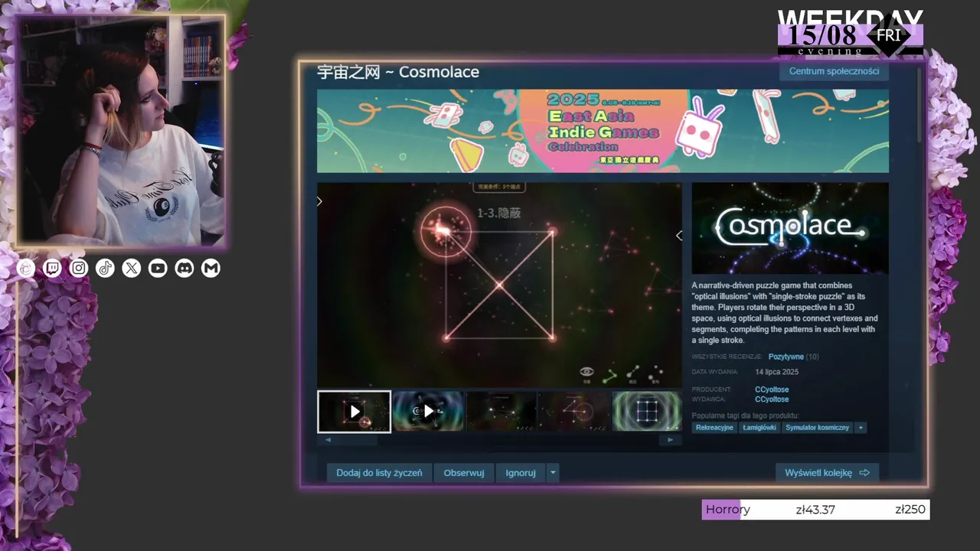Select the fourth screenshot thumbnail
Image resolution: width=980 pixels, height=551 pixels.
pyautogui.click(x=574, y=412)
